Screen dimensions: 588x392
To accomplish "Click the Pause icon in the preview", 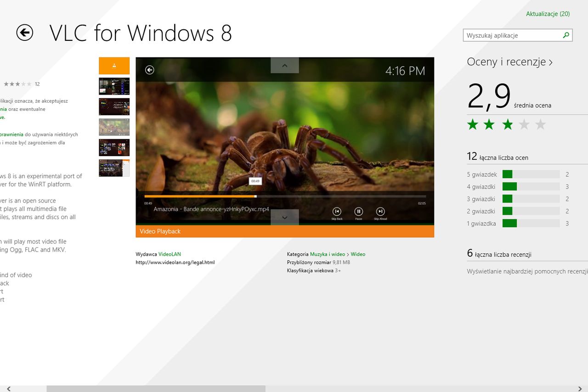I will 358,211.
